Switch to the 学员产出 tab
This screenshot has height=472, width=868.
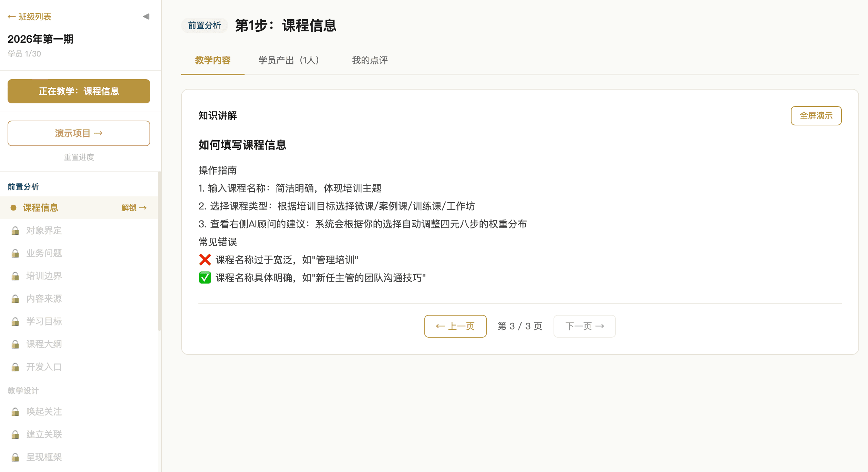coord(289,61)
